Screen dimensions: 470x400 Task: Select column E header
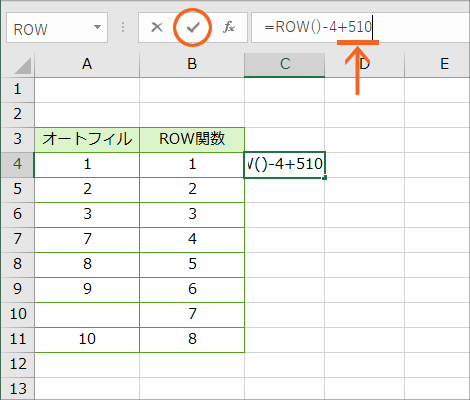pos(437,64)
